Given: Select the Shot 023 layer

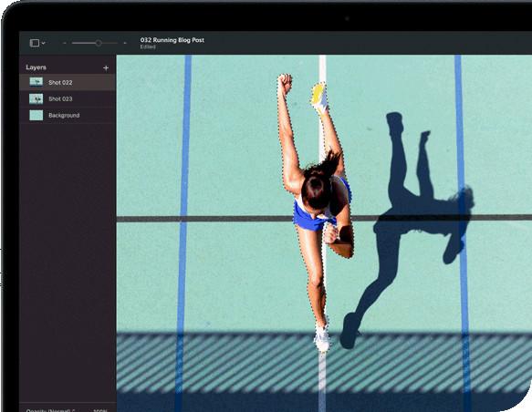Looking at the screenshot, I should 68,99.
